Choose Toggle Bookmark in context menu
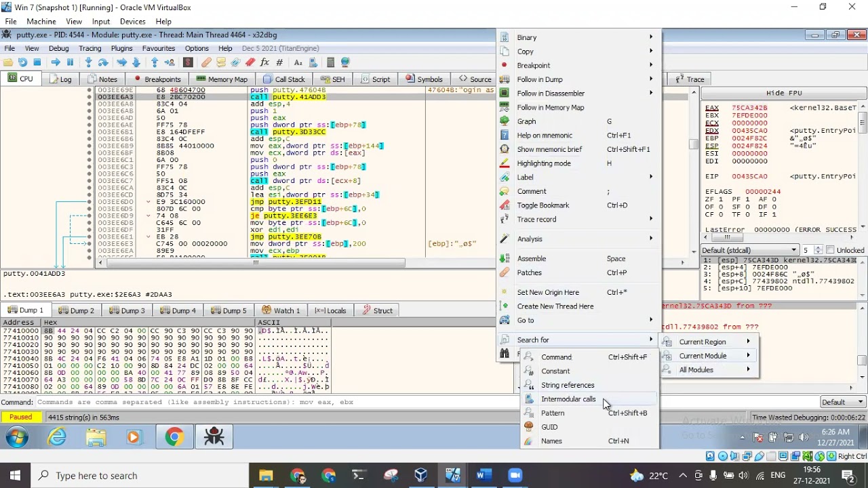The width and height of the screenshot is (868, 488). [579, 205]
